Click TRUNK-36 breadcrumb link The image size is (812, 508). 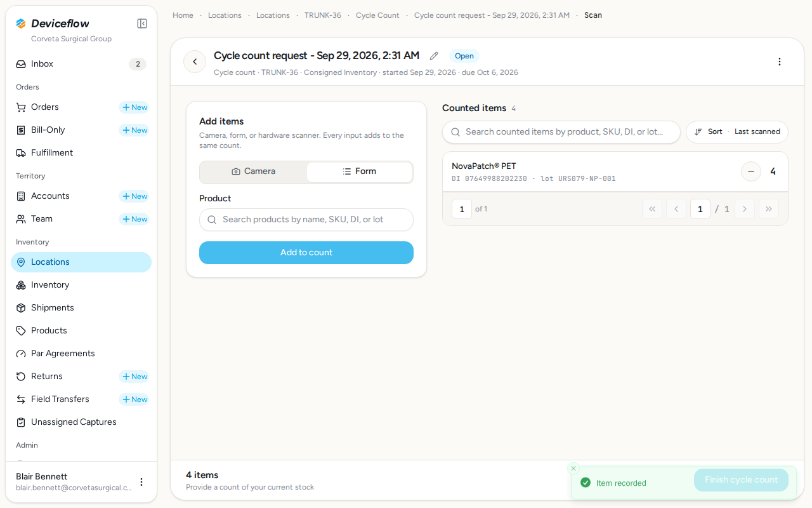point(323,15)
